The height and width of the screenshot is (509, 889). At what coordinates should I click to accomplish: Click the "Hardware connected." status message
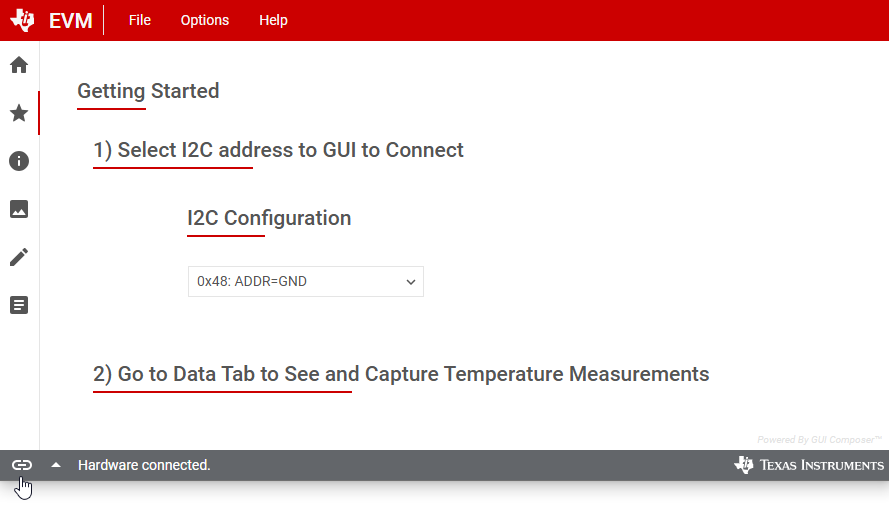[144, 465]
